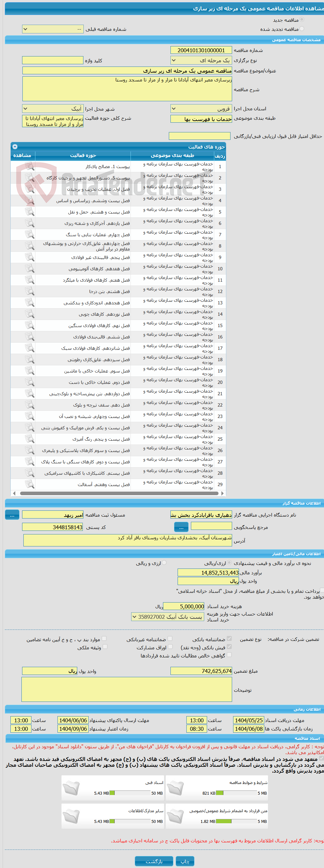
Task: Click طبقه بندی موضوعی column header
Action: click(172, 155)
